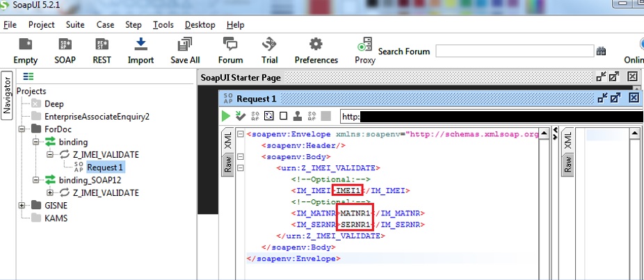Click the REST project toolbar icon
The image size is (644, 280).
(102, 45)
